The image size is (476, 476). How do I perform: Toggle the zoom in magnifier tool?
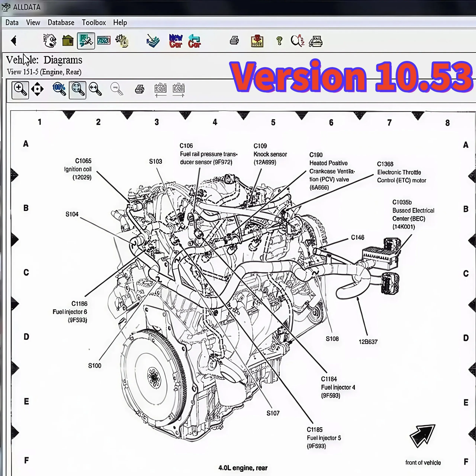pyautogui.click(x=20, y=89)
